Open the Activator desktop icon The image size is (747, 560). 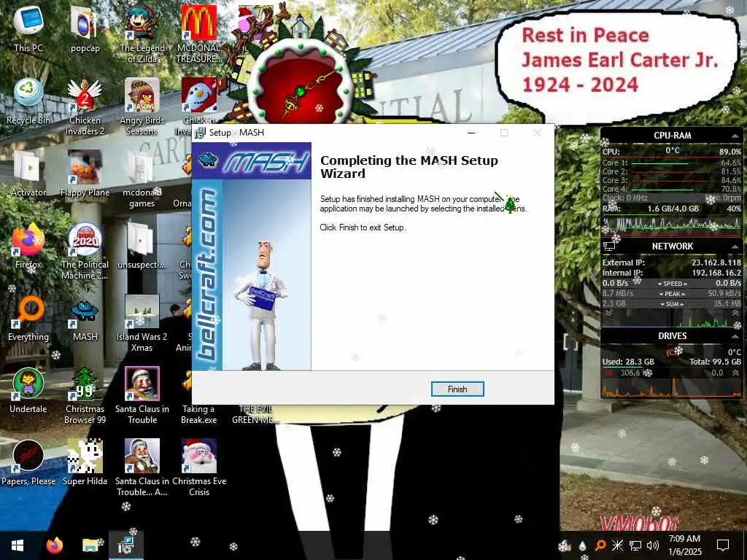[x=28, y=174]
